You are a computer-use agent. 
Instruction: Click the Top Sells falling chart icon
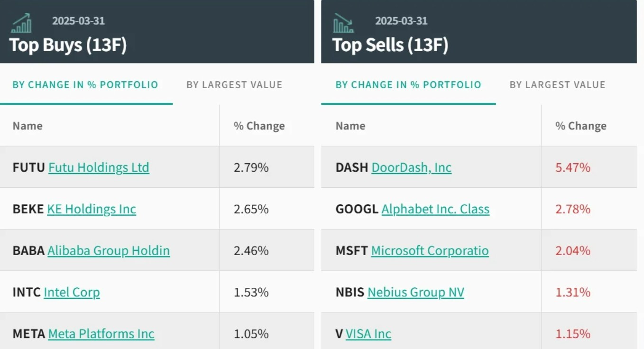point(343,23)
